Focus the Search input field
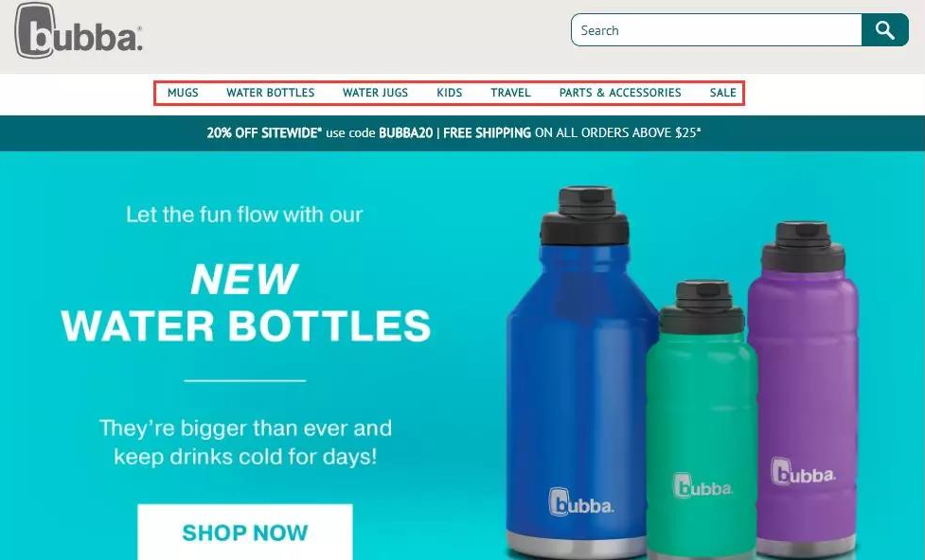The width and height of the screenshot is (925, 560). [x=716, y=30]
